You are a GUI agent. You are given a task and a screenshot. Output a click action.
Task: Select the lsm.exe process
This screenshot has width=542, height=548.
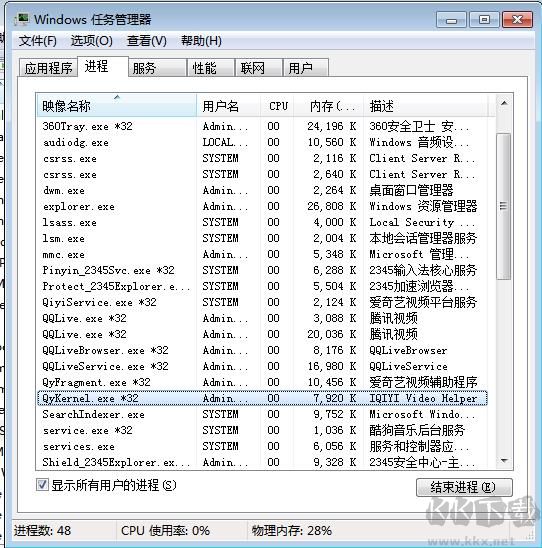tap(262, 238)
